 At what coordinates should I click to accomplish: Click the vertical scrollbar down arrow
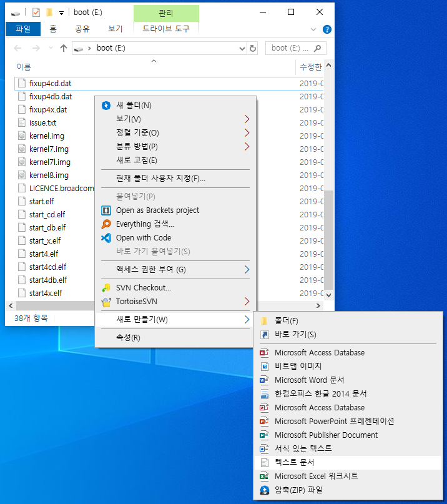tap(329, 295)
